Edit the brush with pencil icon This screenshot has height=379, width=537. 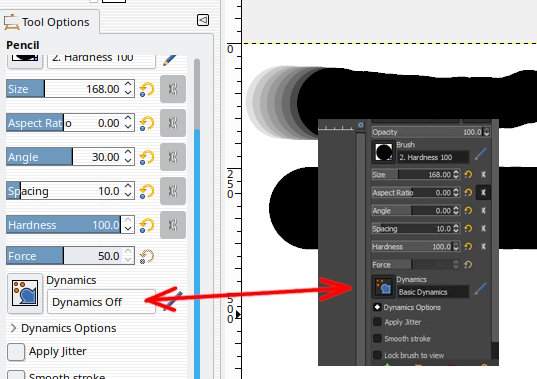170,61
